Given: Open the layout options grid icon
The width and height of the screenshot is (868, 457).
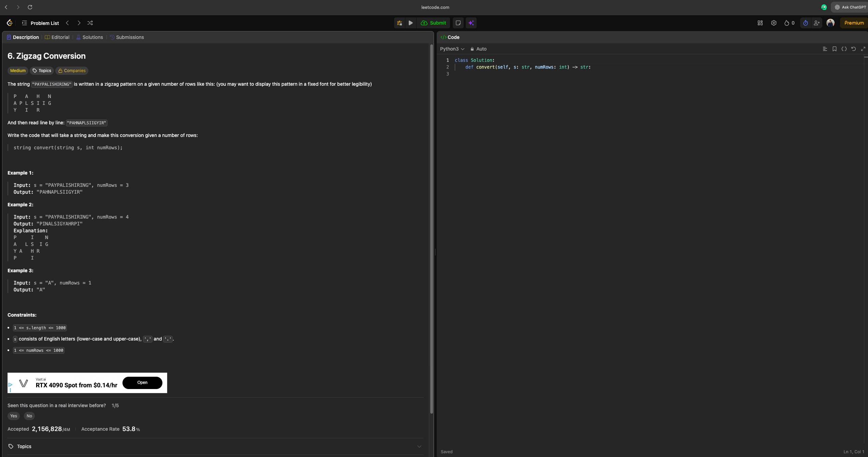Looking at the screenshot, I should (x=760, y=23).
